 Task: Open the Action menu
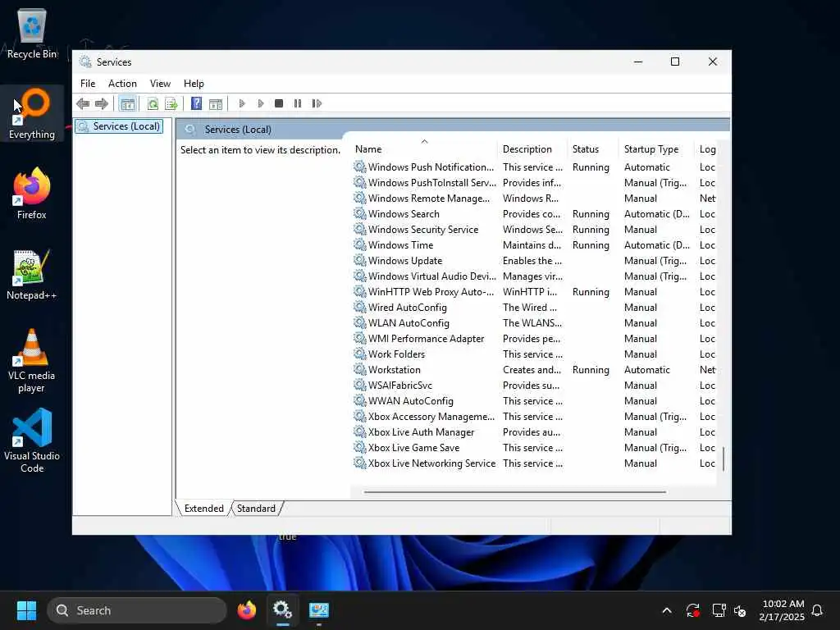coord(122,84)
